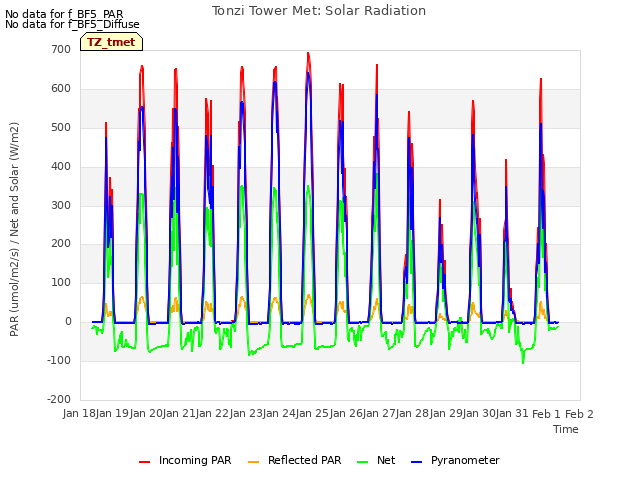Image resolution: width=640 pixels, height=480 pixels.
Task: Click the Jan 25 x-axis tick label
Action: click(x=313, y=414)
